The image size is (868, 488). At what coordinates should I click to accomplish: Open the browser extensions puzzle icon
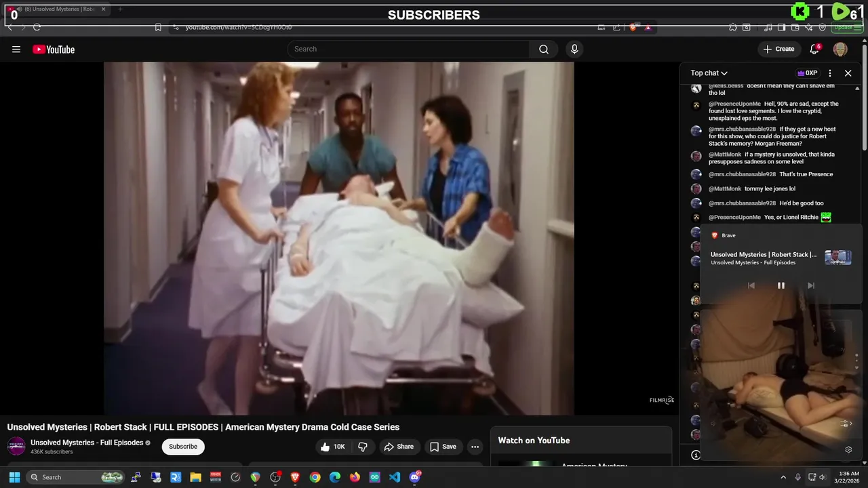pyautogui.click(x=733, y=27)
